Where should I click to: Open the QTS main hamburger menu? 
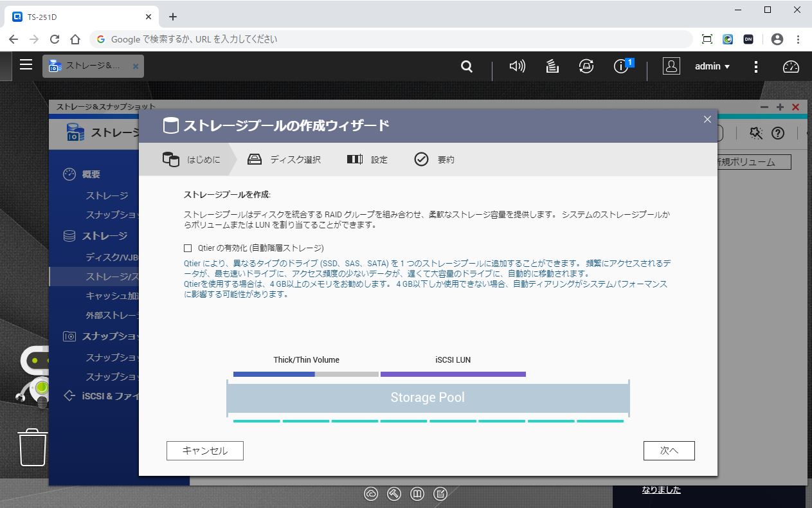click(x=26, y=65)
